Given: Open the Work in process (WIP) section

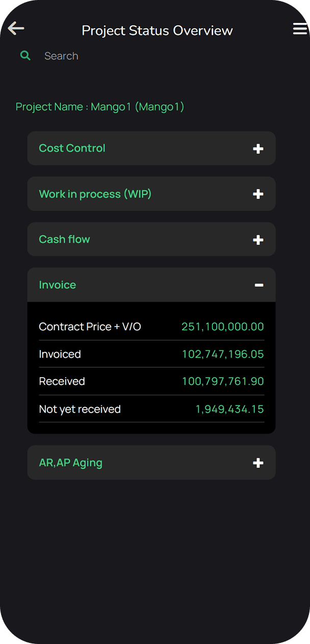Looking at the screenshot, I should 95,194.
